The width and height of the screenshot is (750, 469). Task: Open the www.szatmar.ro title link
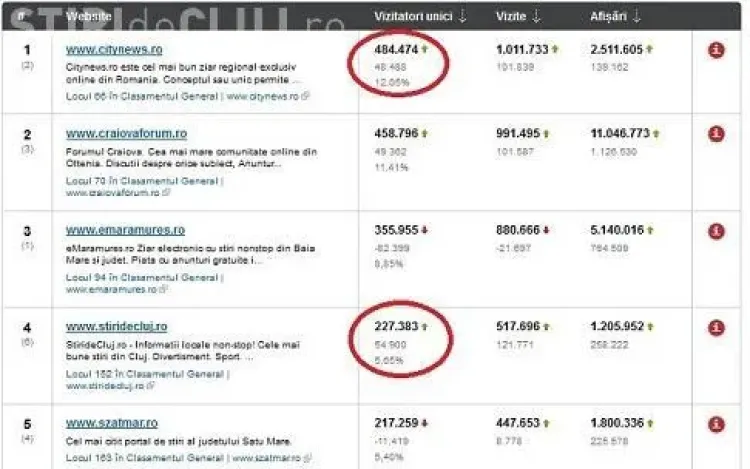pyautogui.click(x=112, y=423)
